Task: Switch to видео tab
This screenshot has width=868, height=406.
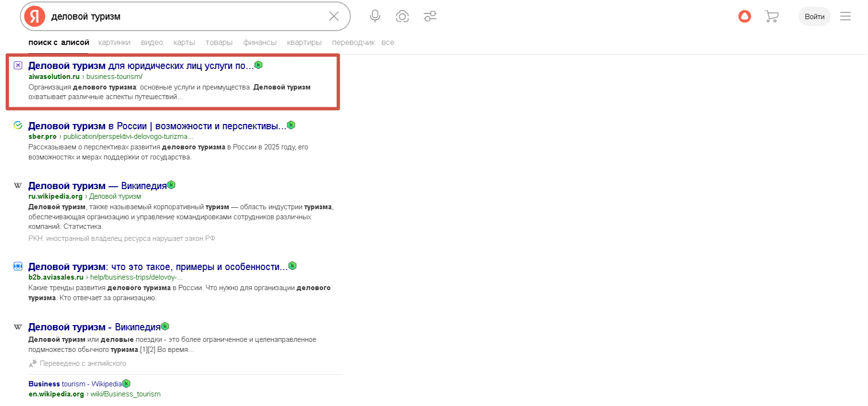Action: [x=152, y=43]
